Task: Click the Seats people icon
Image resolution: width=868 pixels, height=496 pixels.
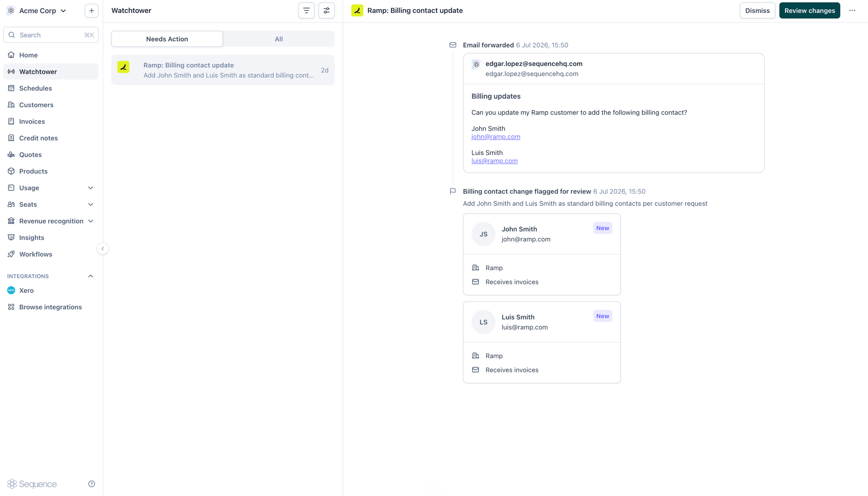Action: click(x=11, y=204)
